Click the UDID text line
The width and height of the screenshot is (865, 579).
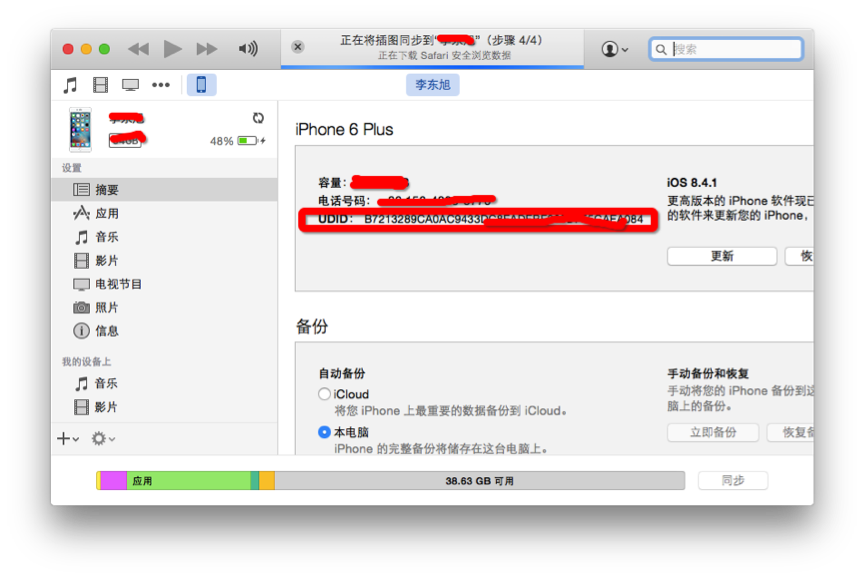[480, 219]
